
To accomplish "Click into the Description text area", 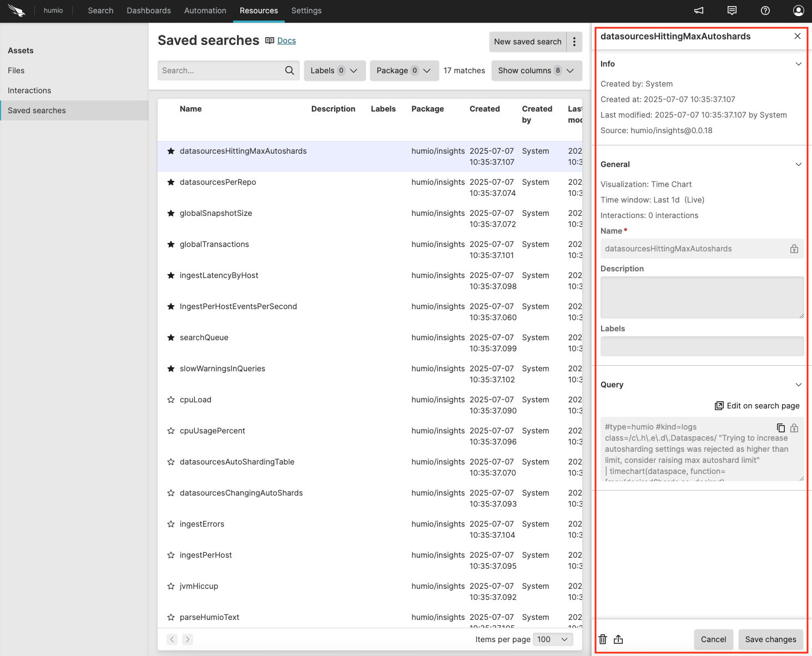I will pos(702,297).
